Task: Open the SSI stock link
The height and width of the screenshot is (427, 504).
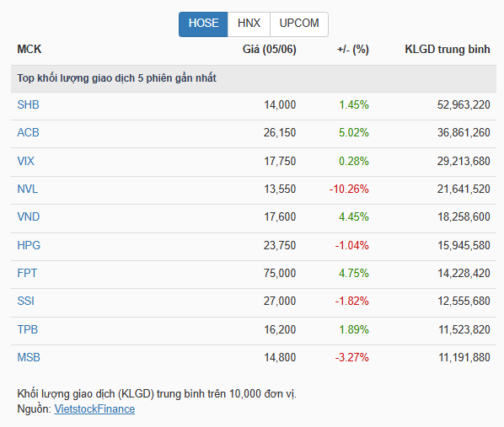Action: click(26, 301)
